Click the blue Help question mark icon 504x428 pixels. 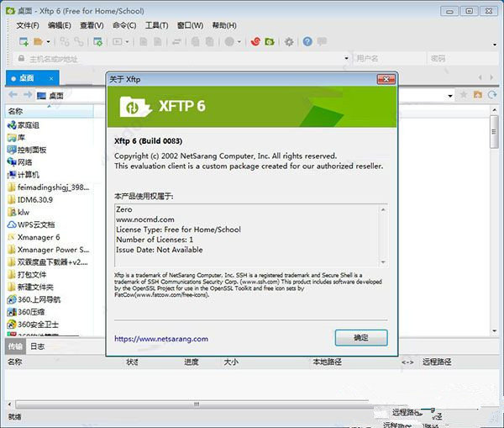(x=307, y=41)
